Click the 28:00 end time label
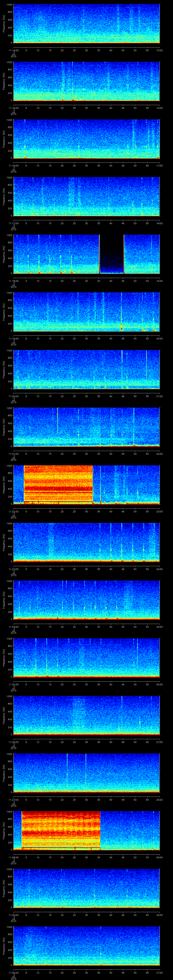This screenshot has height=980, width=173. click(x=160, y=800)
